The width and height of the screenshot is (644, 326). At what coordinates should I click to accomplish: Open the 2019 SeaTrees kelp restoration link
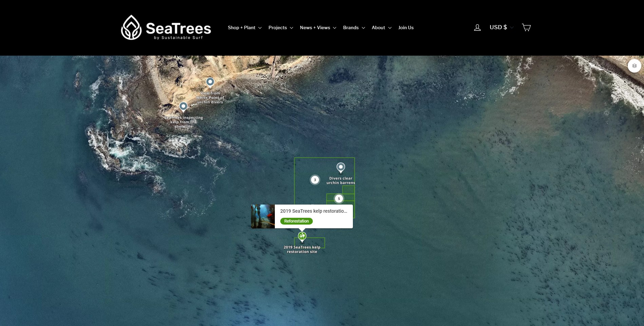[313, 211]
